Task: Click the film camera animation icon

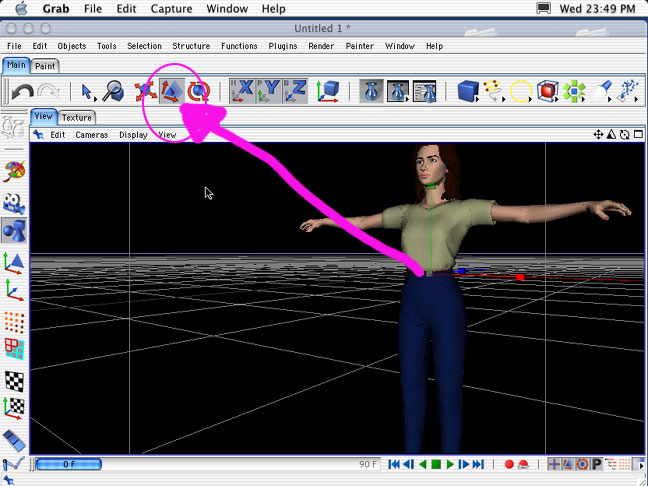Action: [x=14, y=203]
